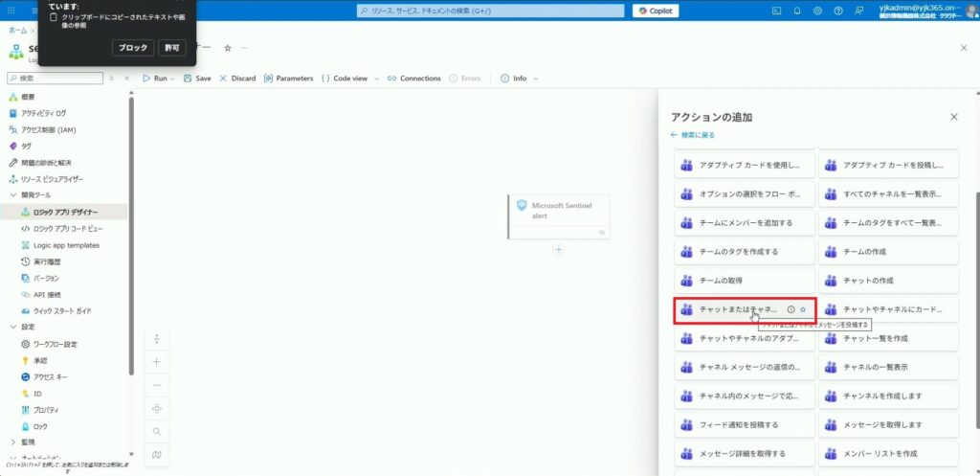Select the チームの作成 action card

coord(888,252)
